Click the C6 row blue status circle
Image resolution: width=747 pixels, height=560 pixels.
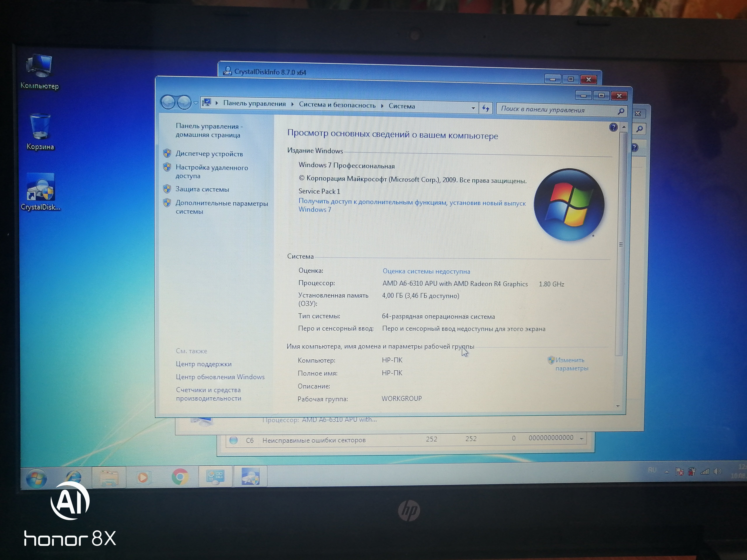pyautogui.click(x=233, y=440)
